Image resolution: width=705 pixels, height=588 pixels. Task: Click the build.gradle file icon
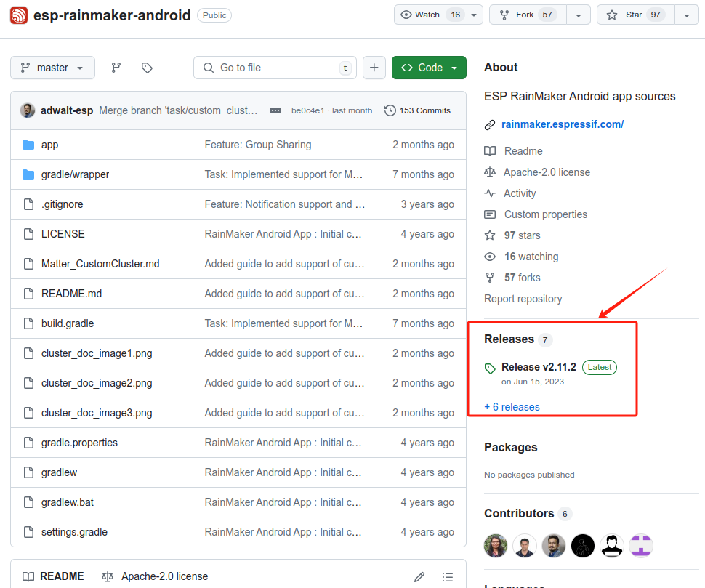[x=29, y=323]
